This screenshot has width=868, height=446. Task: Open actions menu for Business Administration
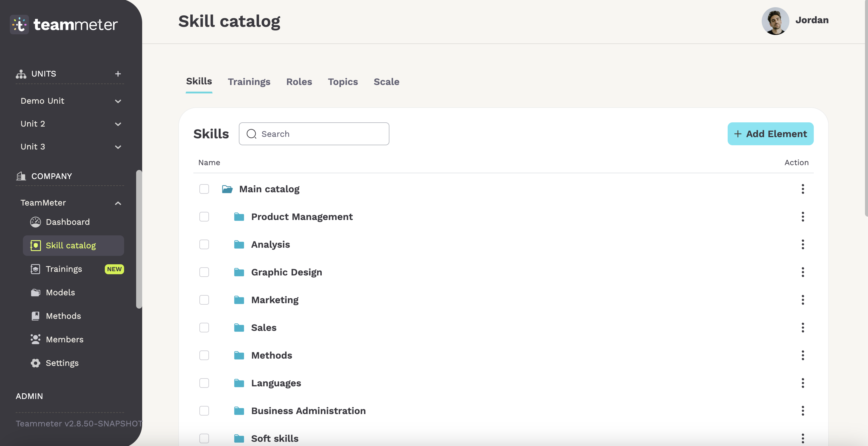pos(803,411)
